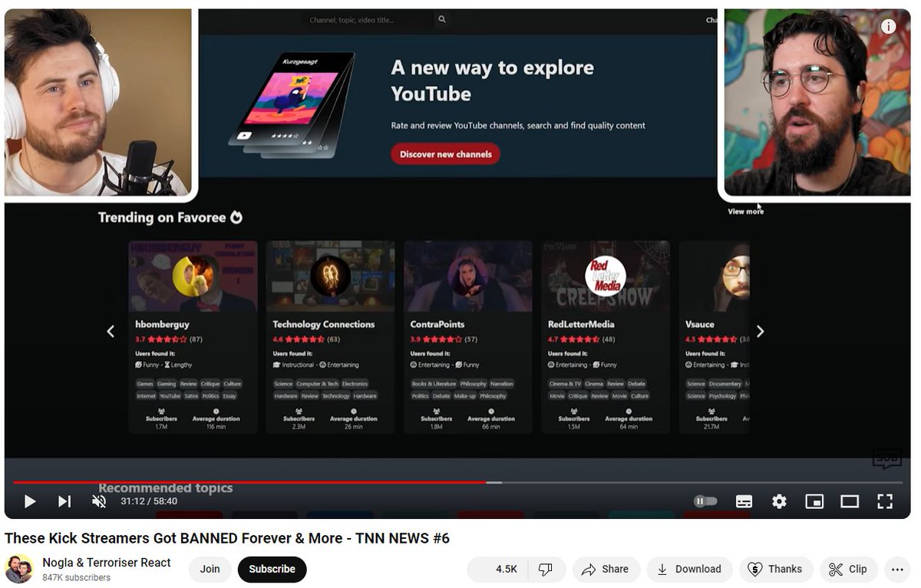Subscribe to the channel

(272, 569)
